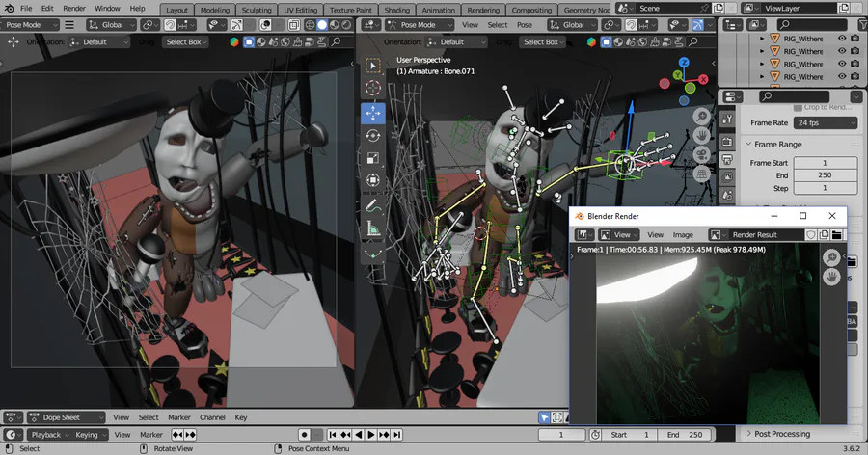
Task: Switch perspective/orthographic grid icon
Action: click(x=702, y=174)
